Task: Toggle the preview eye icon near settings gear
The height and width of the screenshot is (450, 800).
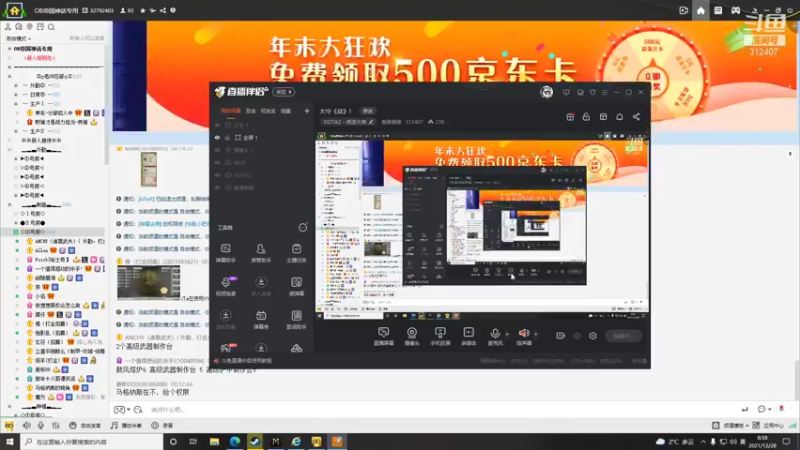Action: (577, 336)
